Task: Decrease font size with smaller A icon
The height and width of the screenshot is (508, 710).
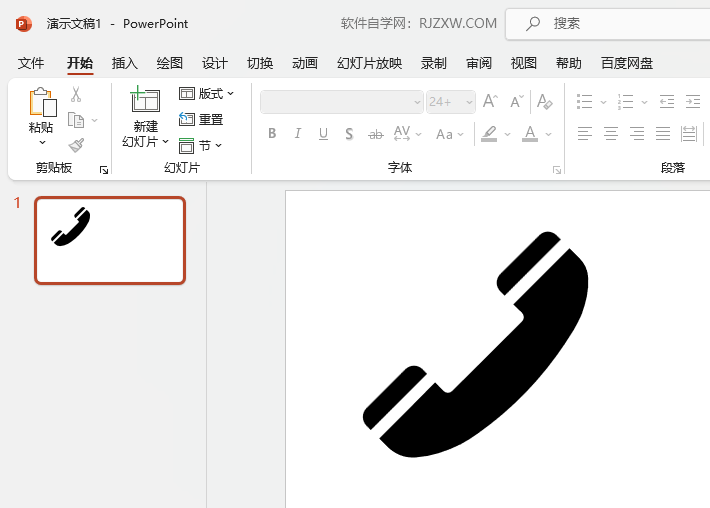Action: coord(516,101)
